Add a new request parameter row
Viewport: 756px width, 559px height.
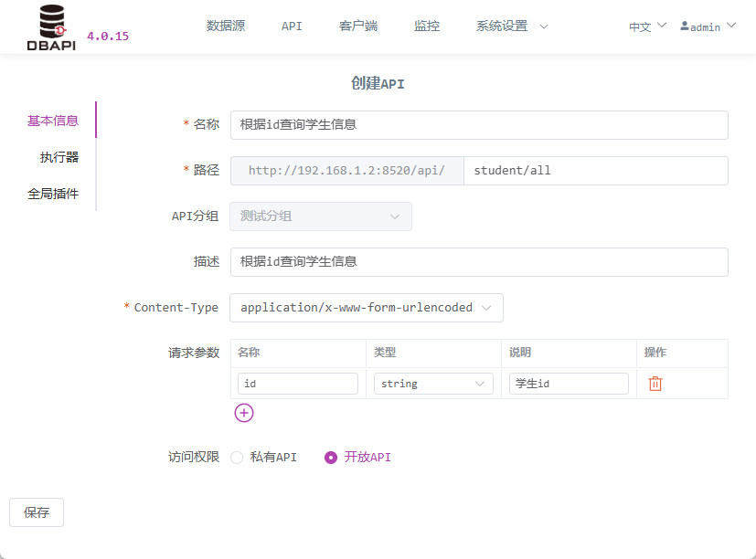[244, 413]
